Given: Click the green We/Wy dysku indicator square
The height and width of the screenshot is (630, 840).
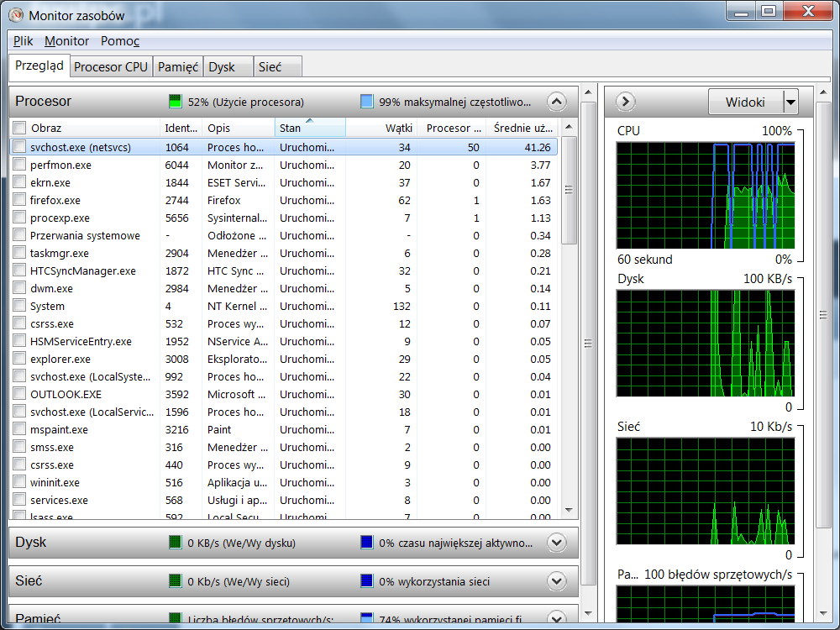Looking at the screenshot, I should click(x=176, y=542).
